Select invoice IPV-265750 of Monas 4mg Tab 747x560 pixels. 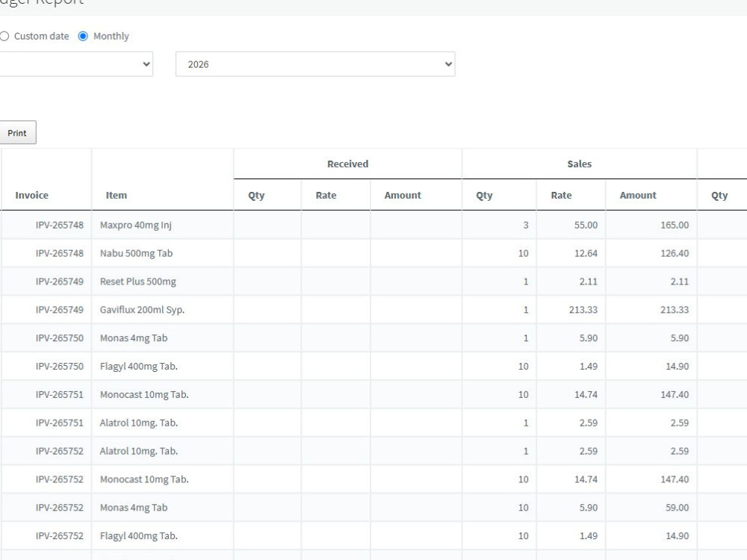coord(60,338)
